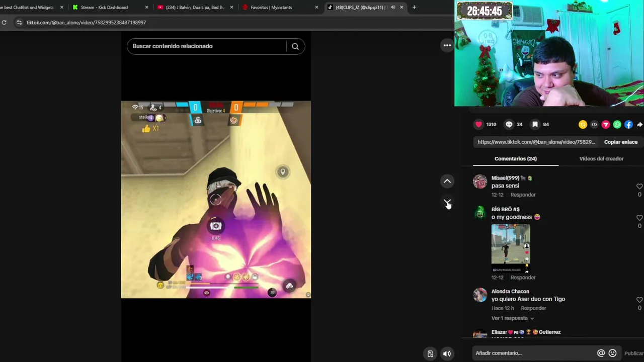Viewport: 644px width, 362px height.
Task: Click Misael(999)'s avatar picture
Action: pos(480,182)
